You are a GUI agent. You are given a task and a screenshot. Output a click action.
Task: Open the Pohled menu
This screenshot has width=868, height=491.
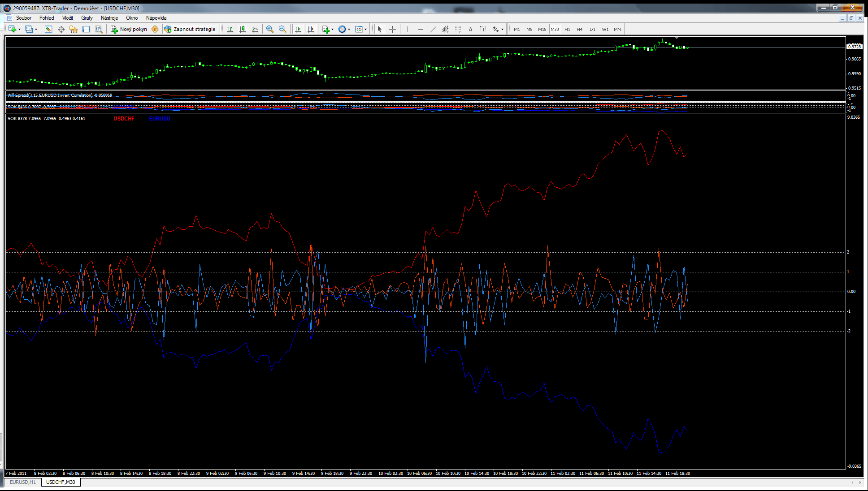[47, 18]
